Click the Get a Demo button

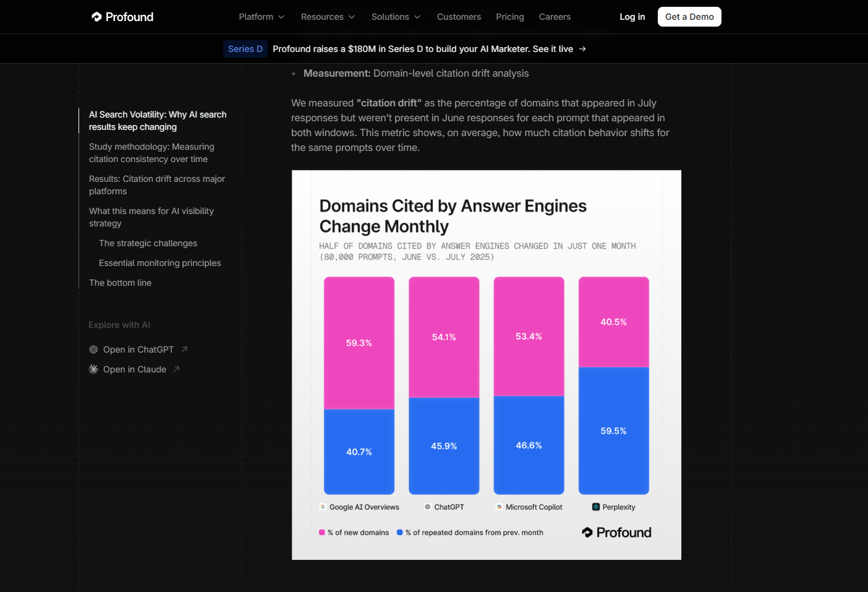coord(689,17)
